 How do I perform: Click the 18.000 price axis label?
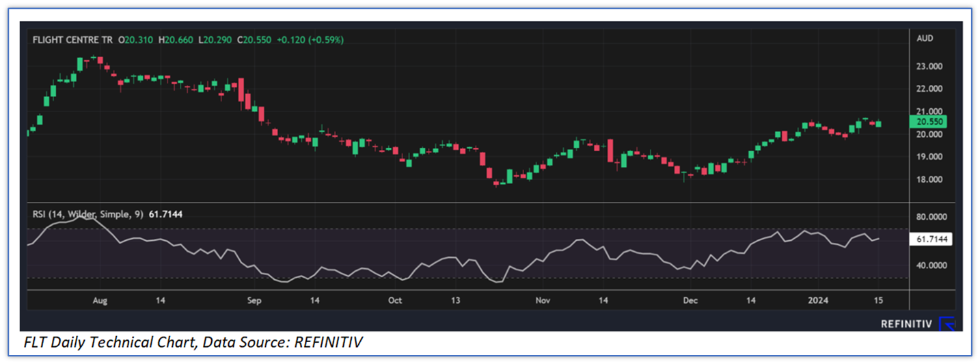(x=929, y=180)
